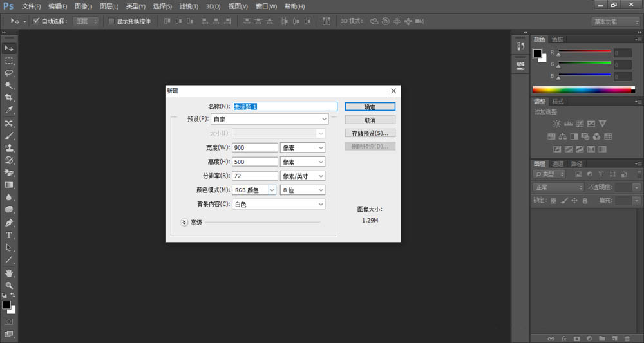644x343 pixels.
Task: Create new group folder icon
Action: [x=601, y=338]
